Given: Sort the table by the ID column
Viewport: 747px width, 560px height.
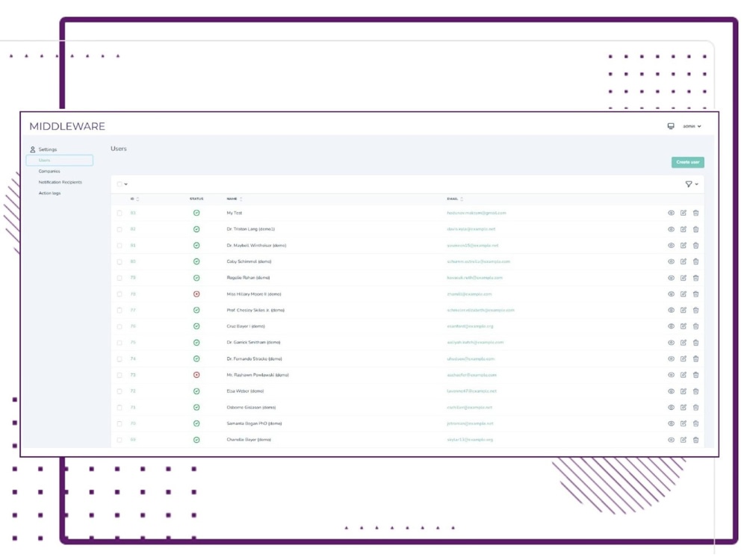Looking at the screenshot, I should pyautogui.click(x=134, y=199).
